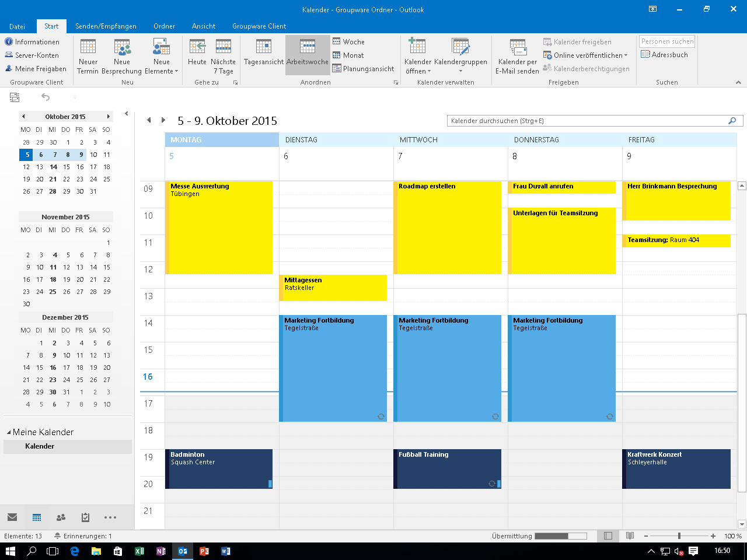This screenshot has width=747, height=560.
Task: Open Tasks view in navigation bar
Action: tap(85, 517)
